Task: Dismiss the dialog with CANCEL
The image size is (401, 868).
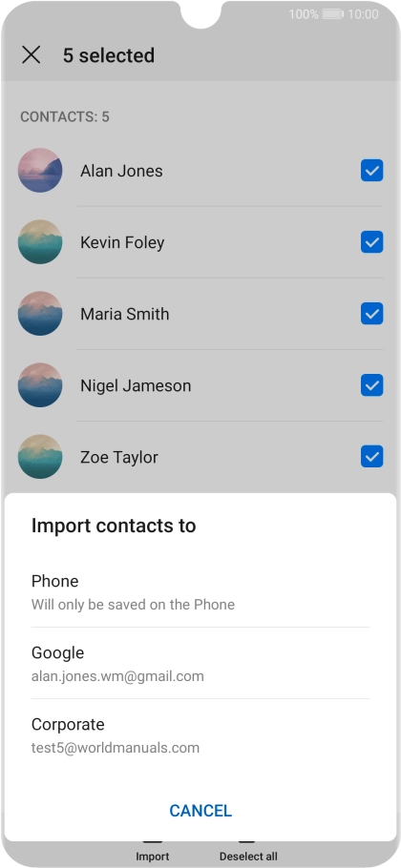Action: [200, 811]
